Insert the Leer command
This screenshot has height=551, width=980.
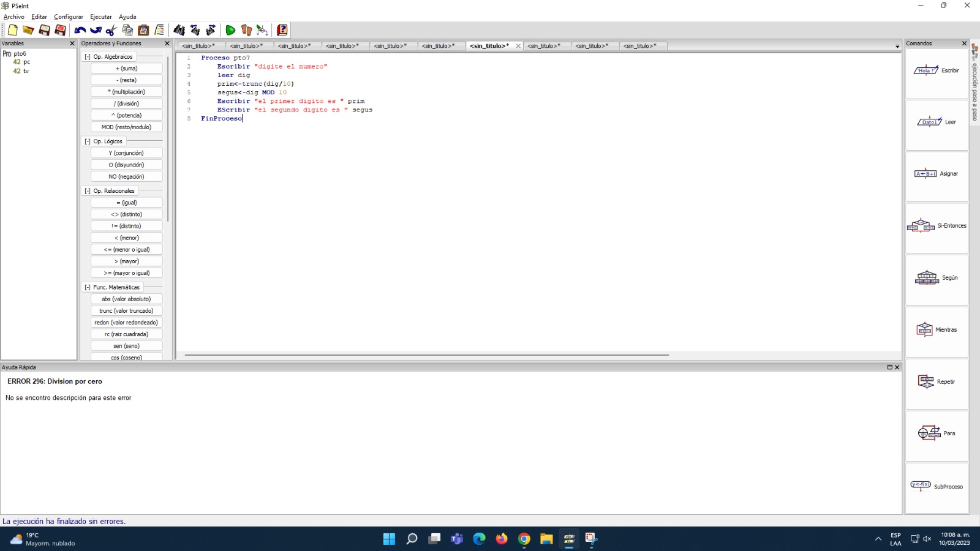[x=937, y=125]
